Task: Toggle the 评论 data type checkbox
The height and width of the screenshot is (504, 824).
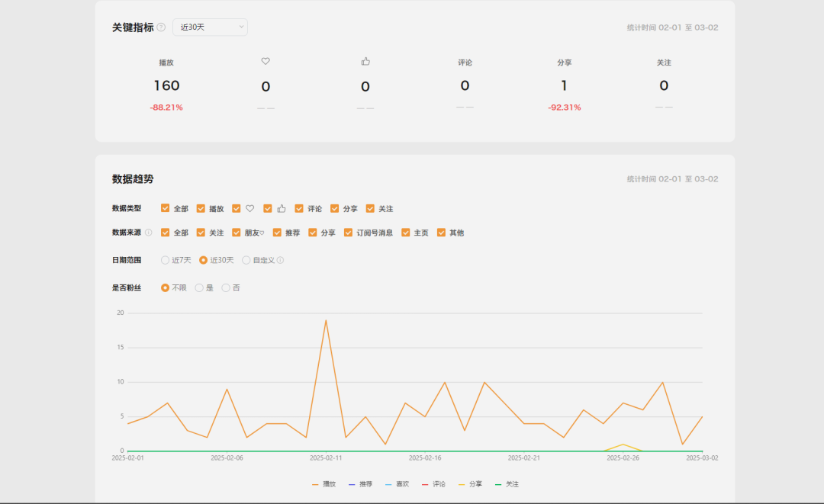Action: point(299,208)
